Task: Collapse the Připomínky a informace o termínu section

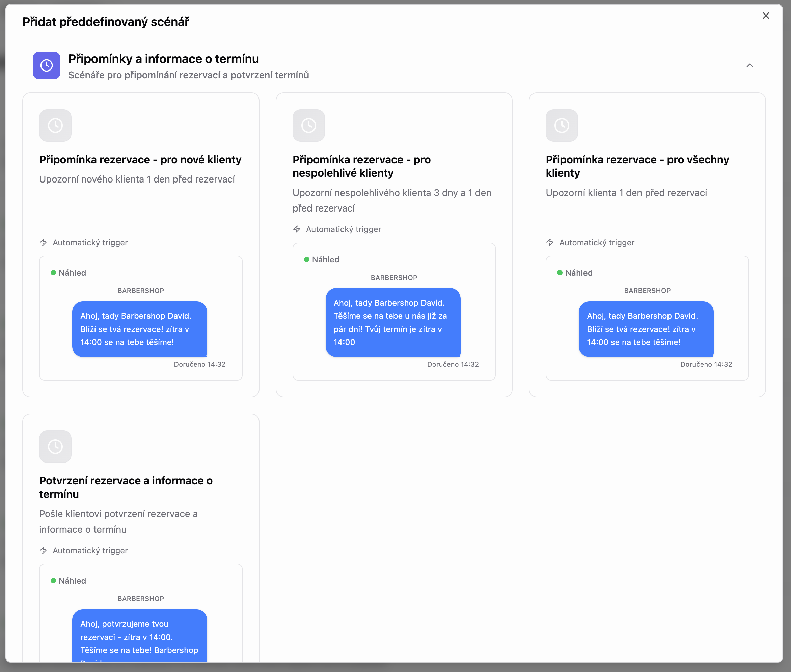Action: [x=749, y=65]
